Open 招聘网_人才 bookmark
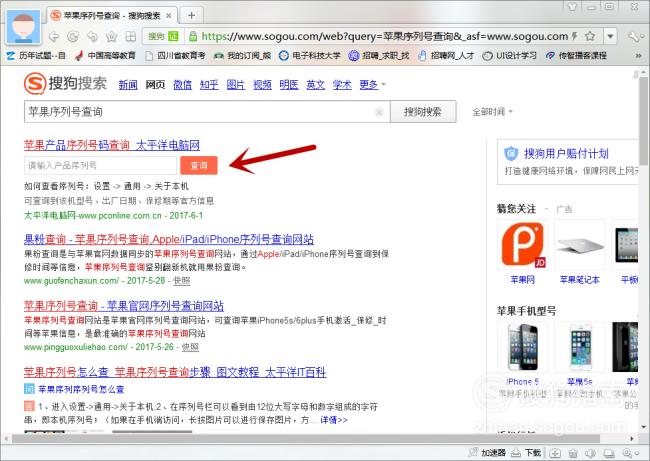This screenshot has height=461, width=650. 446,55
